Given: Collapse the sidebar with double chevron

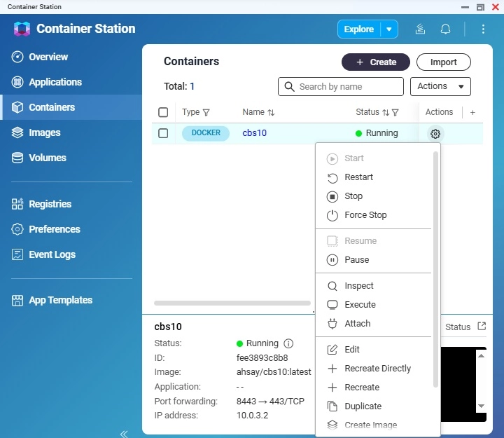Looking at the screenshot, I should click(124, 434).
